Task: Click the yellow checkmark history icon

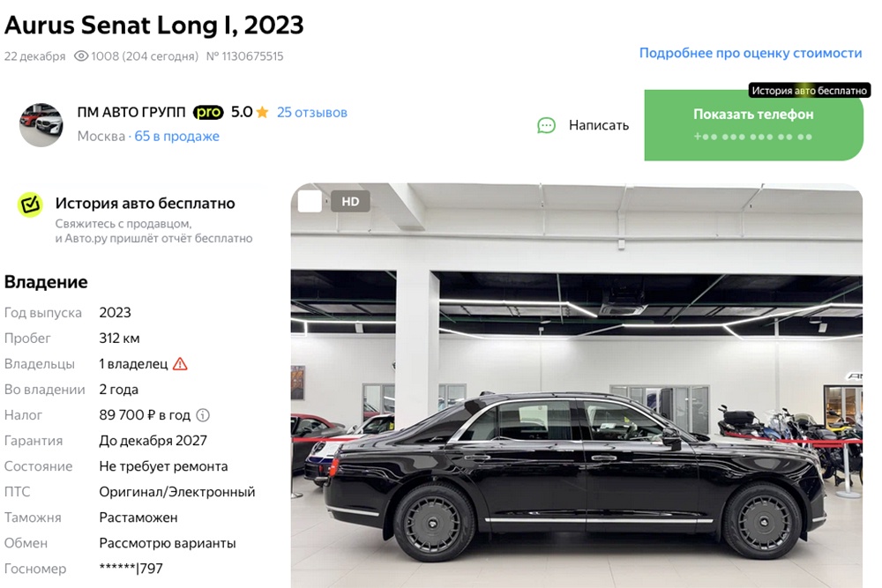Action: point(30,205)
